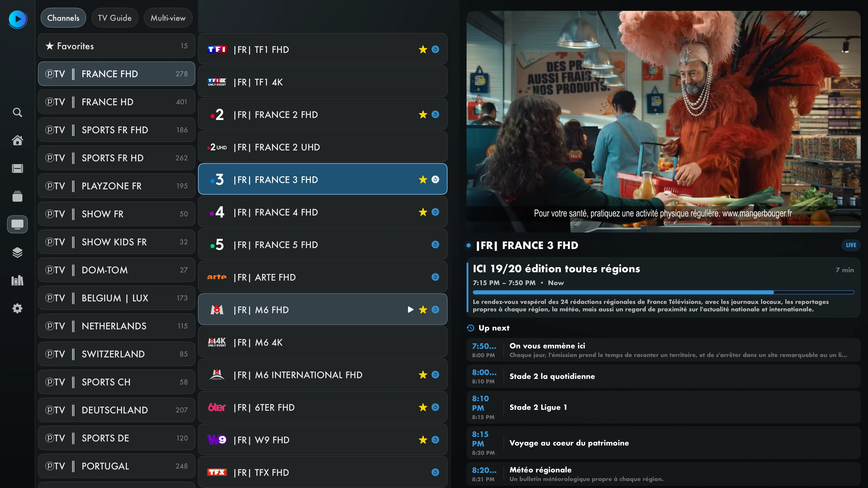This screenshot has height=488, width=868.
Task: Toggle favorite star on FRANCE 2 FHD
Action: click(x=423, y=115)
